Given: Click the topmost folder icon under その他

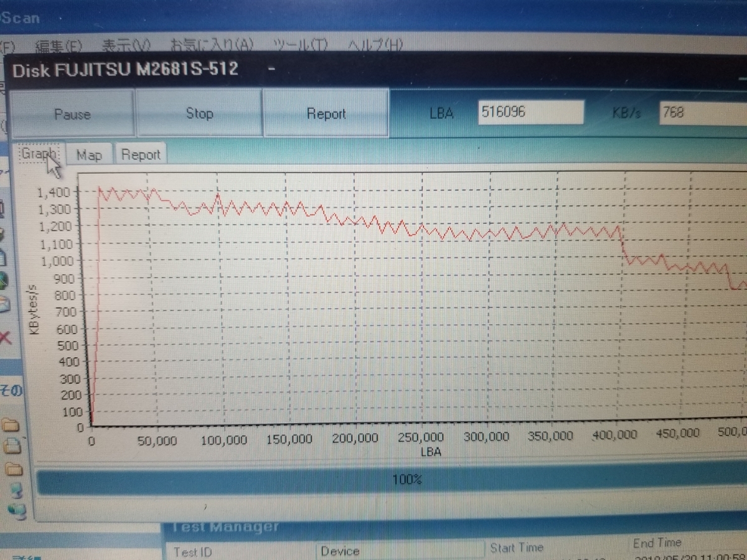Looking at the screenshot, I should coord(12,425).
